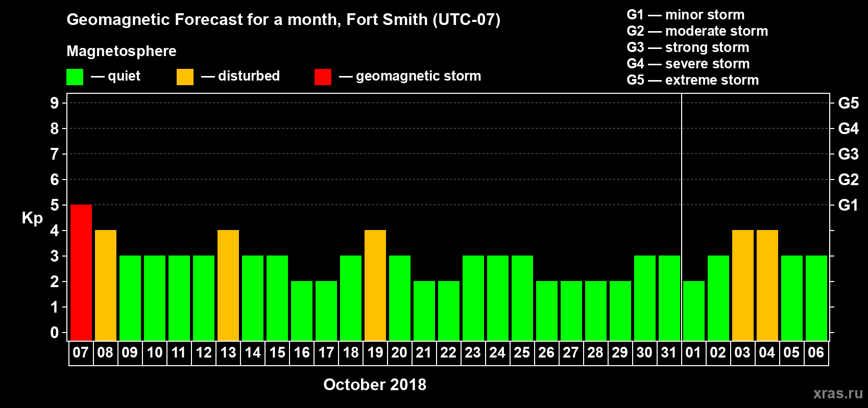Click the G1 label on right axis
Viewport: 868px width, 408px height.
[x=848, y=205]
